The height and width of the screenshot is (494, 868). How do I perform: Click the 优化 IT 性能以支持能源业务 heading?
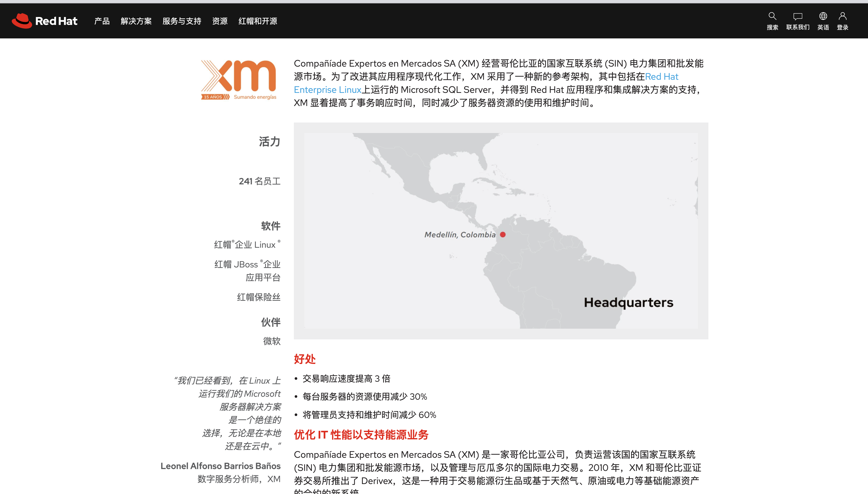pos(361,435)
